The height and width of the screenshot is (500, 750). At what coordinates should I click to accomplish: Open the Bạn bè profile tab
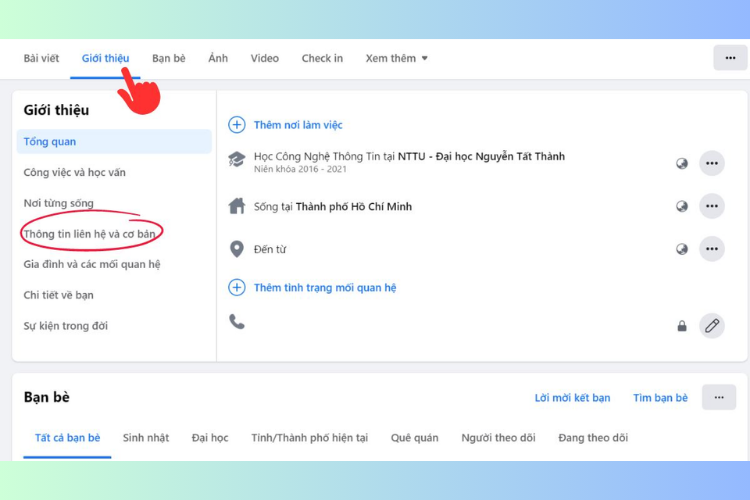pos(168,58)
